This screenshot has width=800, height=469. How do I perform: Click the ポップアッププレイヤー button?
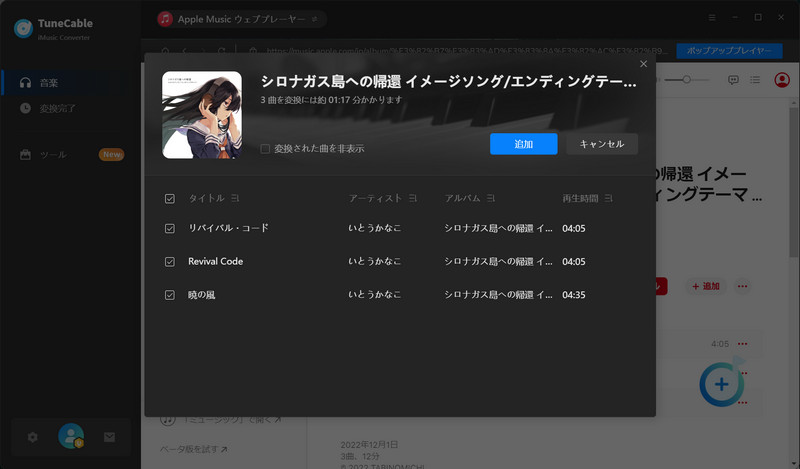[729, 51]
